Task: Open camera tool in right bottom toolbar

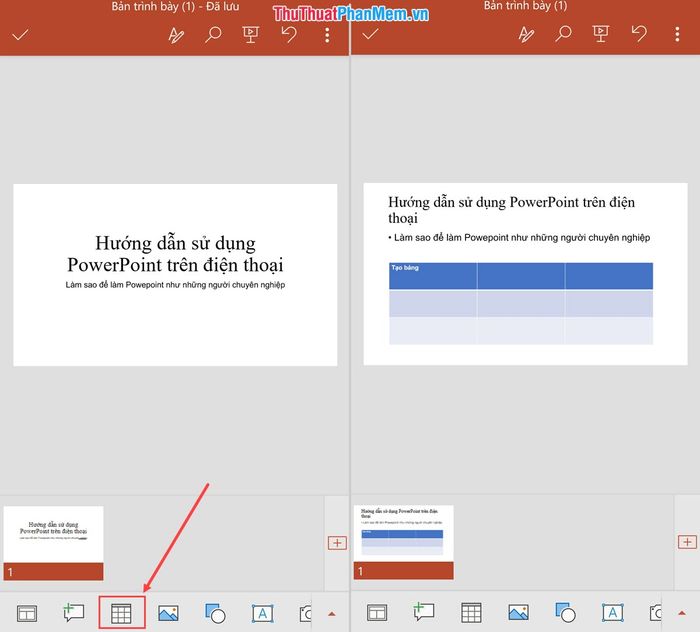Action: [655, 613]
